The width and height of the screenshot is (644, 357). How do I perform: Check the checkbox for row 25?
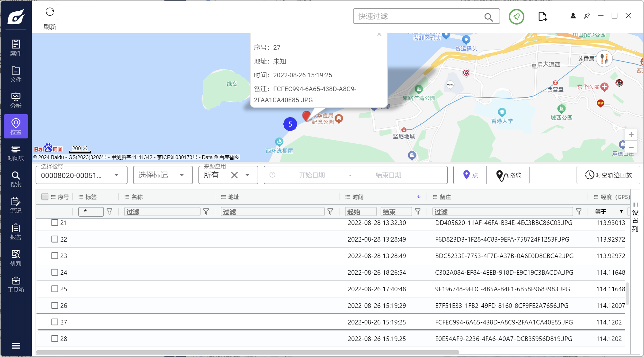pos(55,289)
